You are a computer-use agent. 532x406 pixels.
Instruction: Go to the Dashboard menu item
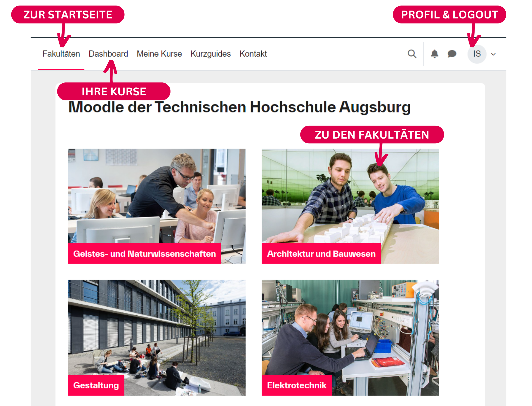coord(108,54)
